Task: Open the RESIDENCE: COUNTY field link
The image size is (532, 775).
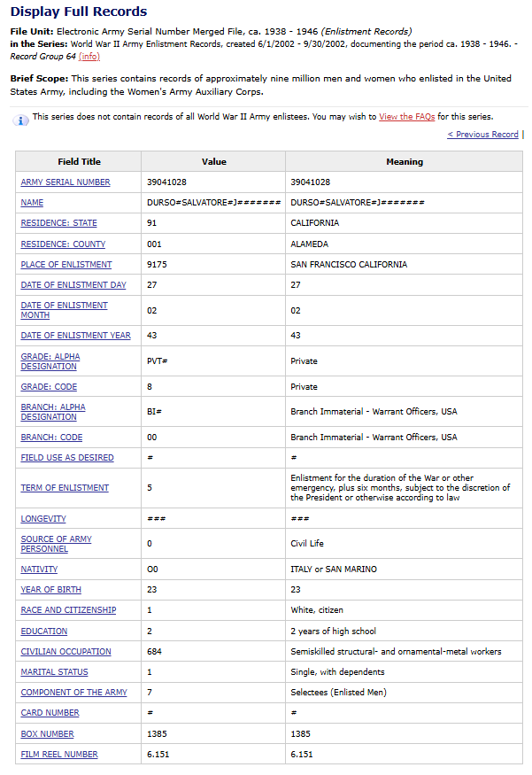Action: 63,244
